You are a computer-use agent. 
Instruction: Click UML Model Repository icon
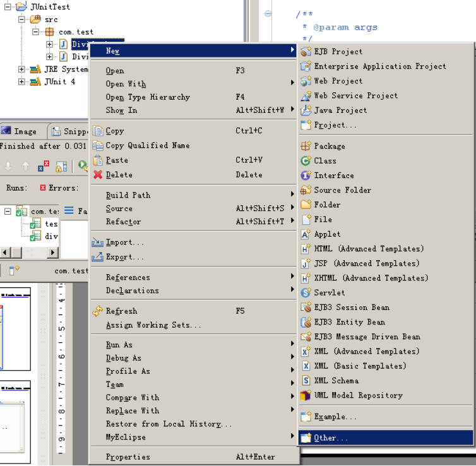[x=306, y=395]
